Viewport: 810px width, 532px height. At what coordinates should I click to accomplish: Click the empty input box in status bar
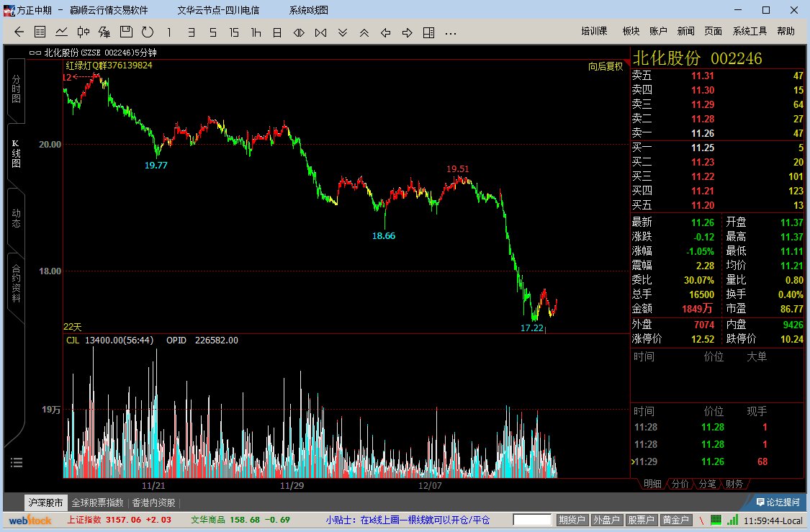tap(532, 520)
